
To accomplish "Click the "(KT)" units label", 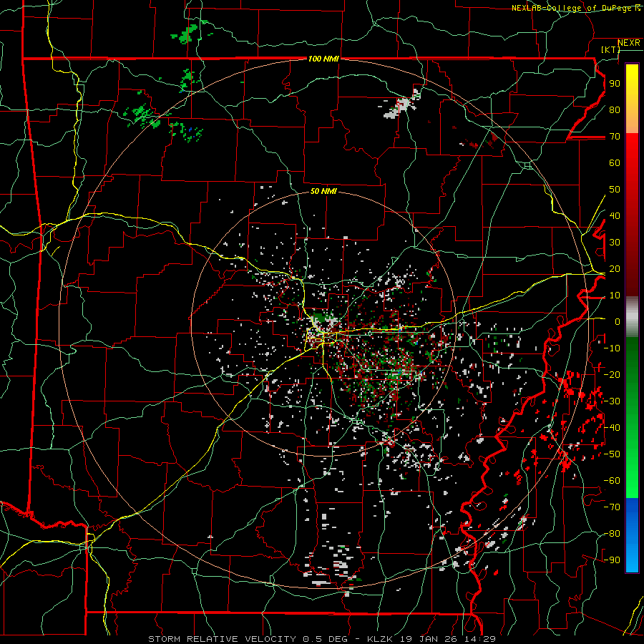I will (x=611, y=49).
